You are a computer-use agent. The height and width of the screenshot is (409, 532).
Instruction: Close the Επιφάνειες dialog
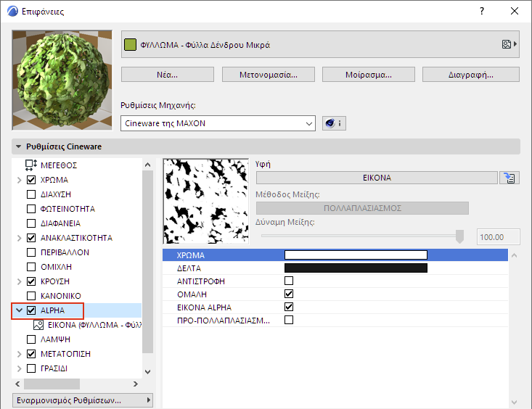coord(515,11)
